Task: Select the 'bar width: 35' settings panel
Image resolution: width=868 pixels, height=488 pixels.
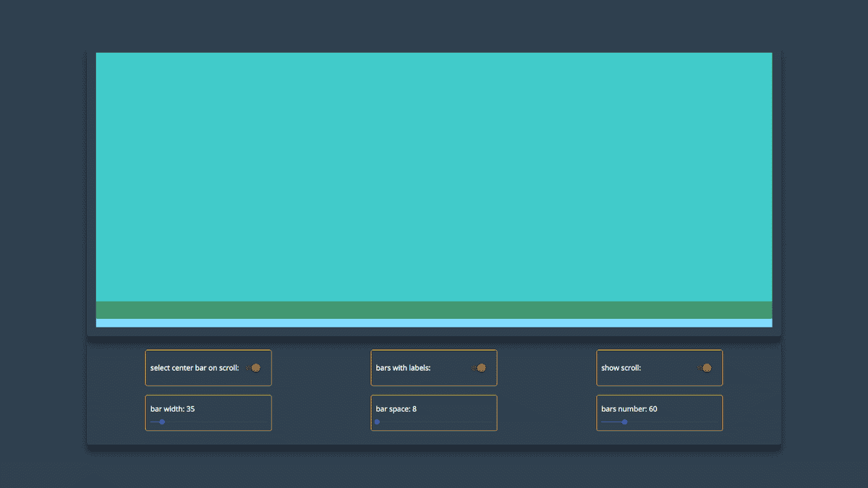Action: pos(208,413)
